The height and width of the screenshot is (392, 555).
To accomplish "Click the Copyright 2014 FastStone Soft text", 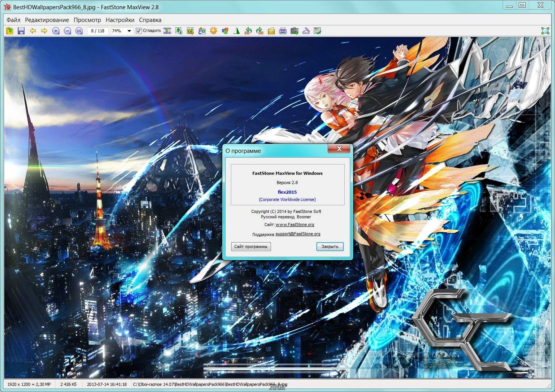I will (x=286, y=211).
